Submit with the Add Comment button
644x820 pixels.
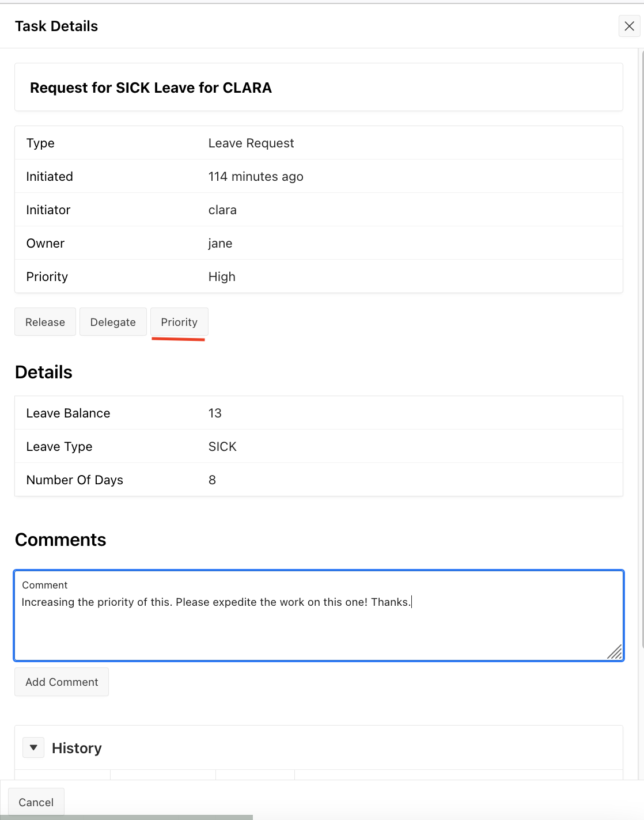click(62, 682)
